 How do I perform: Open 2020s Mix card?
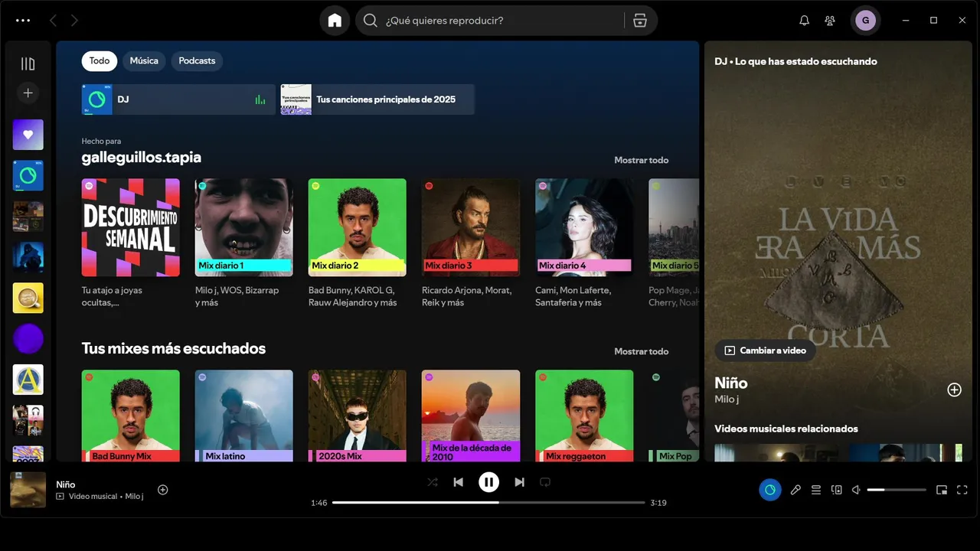click(358, 416)
